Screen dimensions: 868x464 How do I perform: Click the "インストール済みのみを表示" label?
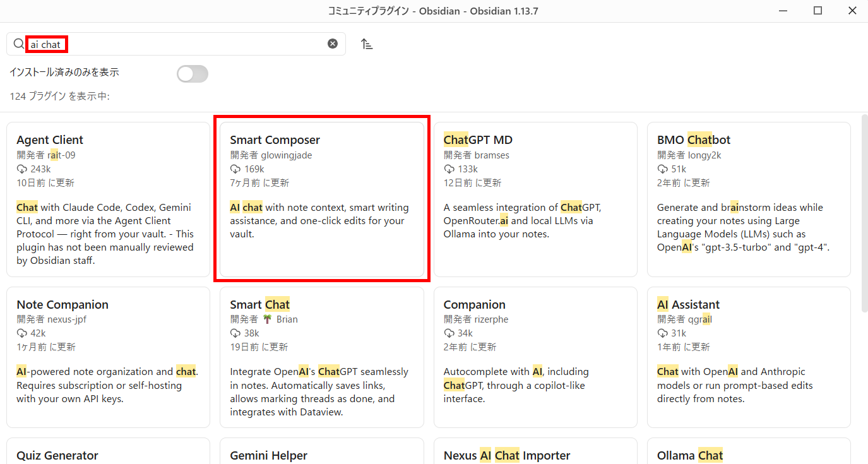[x=64, y=73]
